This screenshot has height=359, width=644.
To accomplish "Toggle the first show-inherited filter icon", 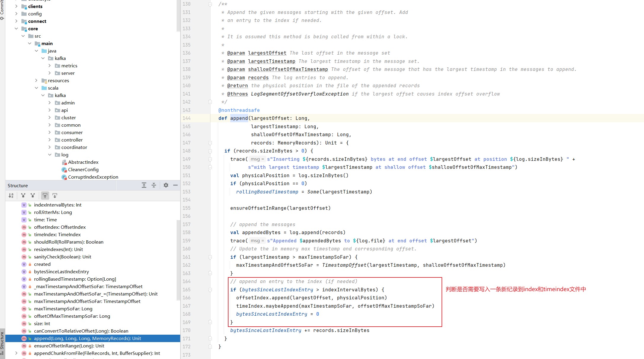I will (23, 196).
